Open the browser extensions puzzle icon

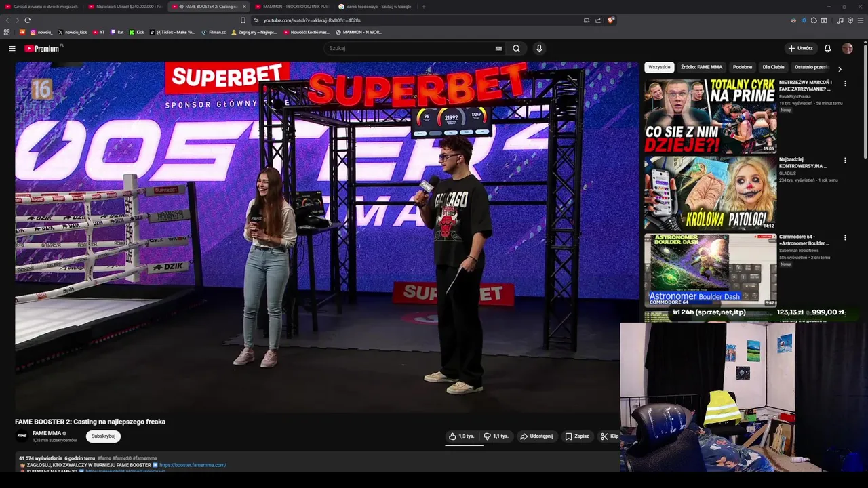(x=814, y=20)
